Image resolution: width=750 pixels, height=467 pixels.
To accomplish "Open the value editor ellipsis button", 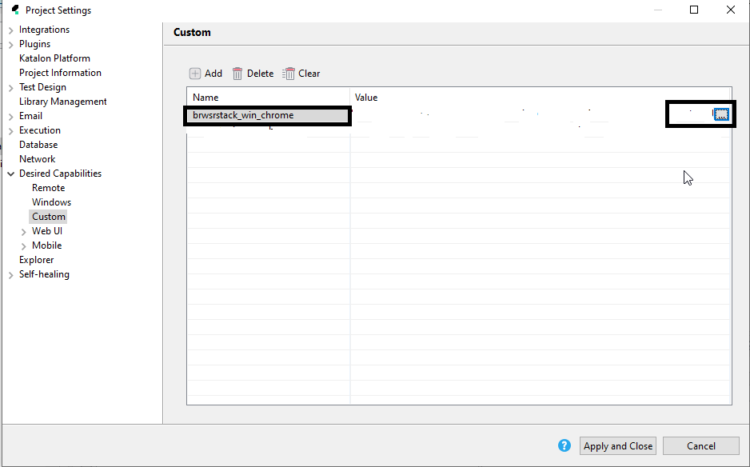I will click(721, 114).
